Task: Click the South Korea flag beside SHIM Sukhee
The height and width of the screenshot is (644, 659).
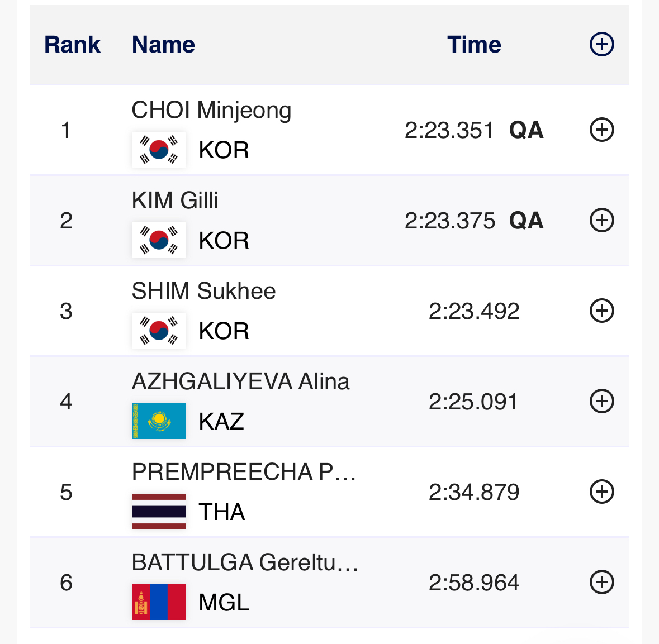Action: [x=159, y=331]
